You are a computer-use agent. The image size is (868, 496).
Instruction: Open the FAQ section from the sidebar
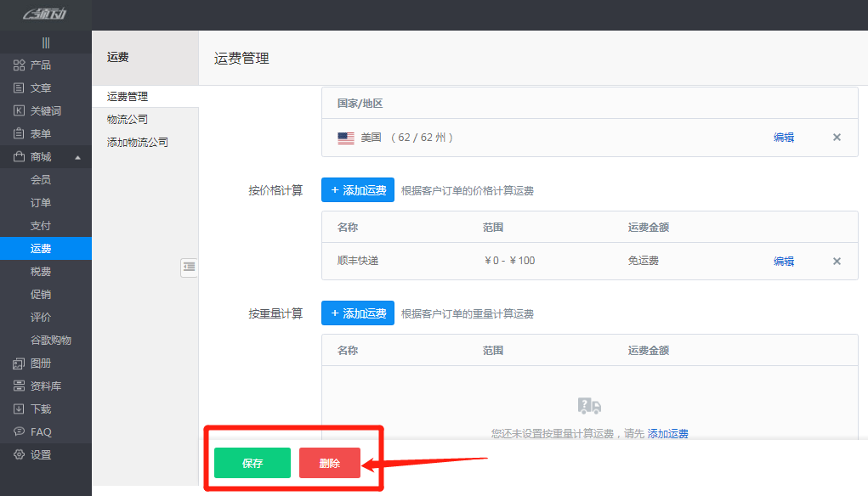[34, 431]
